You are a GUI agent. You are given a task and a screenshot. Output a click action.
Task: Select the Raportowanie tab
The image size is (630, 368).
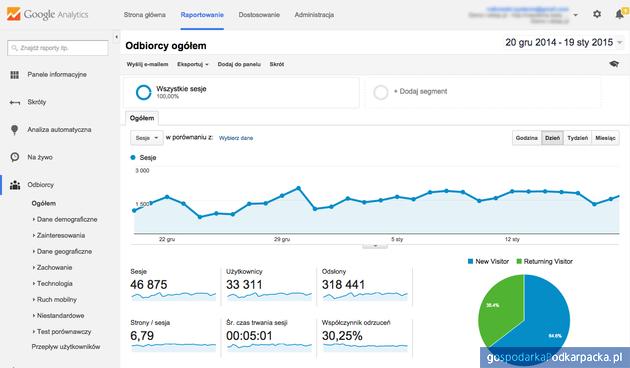point(202,15)
